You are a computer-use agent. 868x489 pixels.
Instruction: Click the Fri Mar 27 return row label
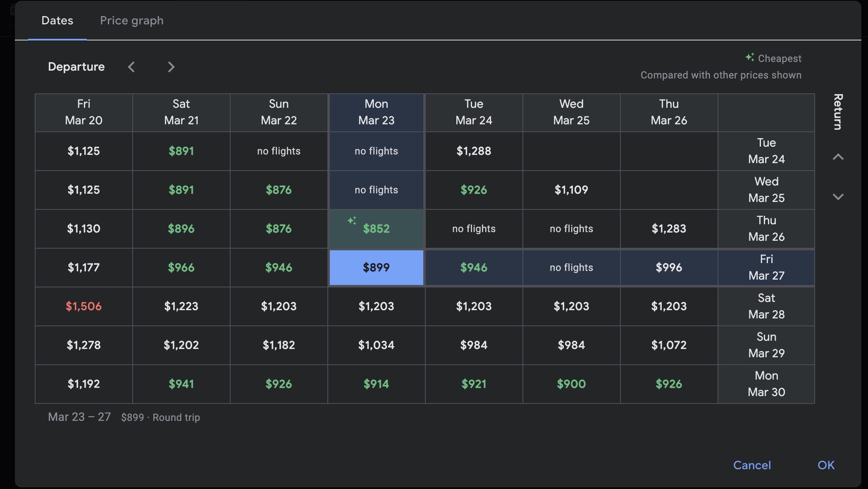pyautogui.click(x=766, y=267)
